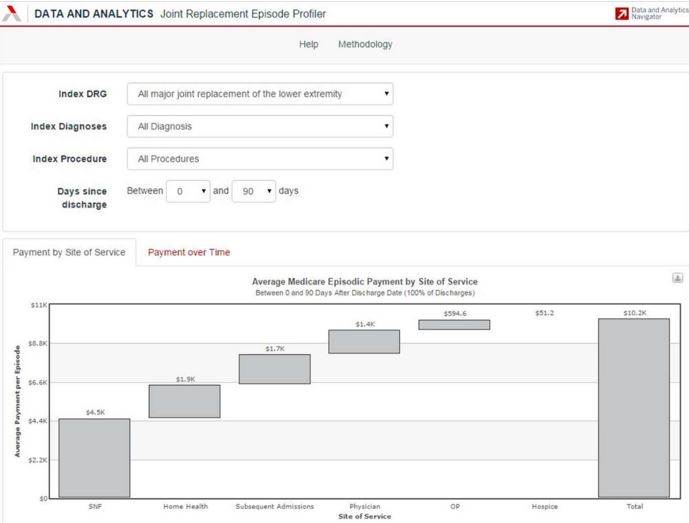Image resolution: width=689 pixels, height=523 pixels.
Task: Open the Help link
Action: pos(309,44)
